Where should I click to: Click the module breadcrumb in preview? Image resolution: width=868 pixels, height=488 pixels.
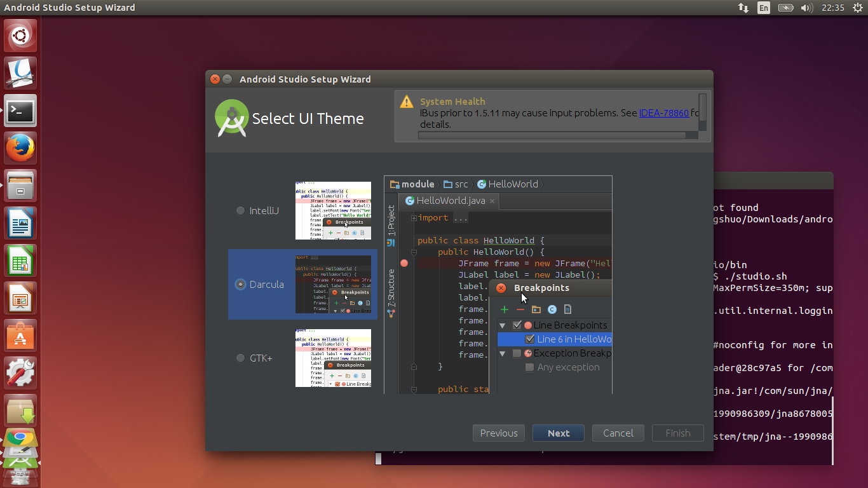(412, 184)
